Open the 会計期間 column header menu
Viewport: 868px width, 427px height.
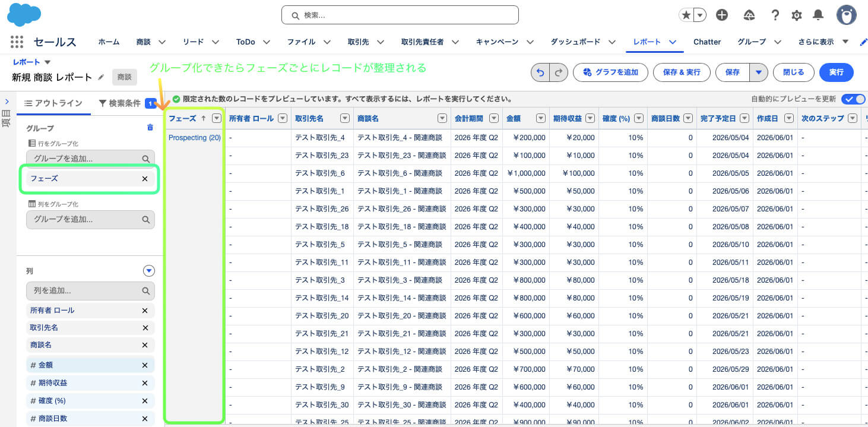(494, 118)
